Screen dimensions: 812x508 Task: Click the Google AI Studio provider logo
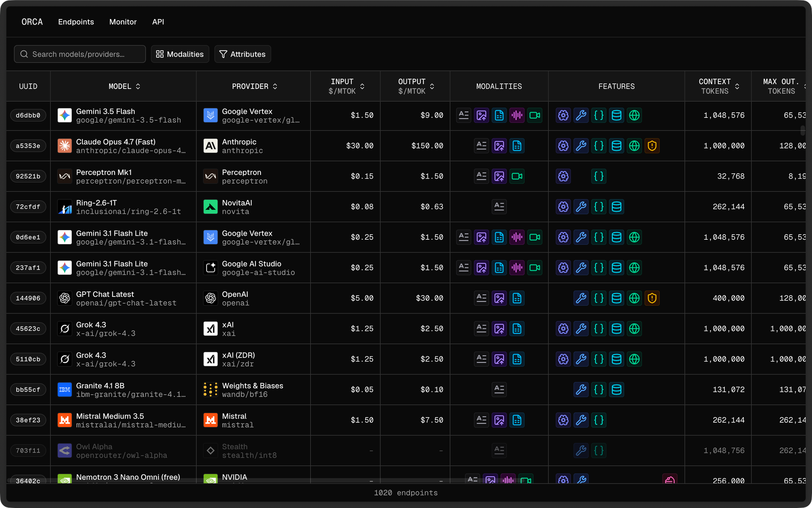tap(211, 268)
